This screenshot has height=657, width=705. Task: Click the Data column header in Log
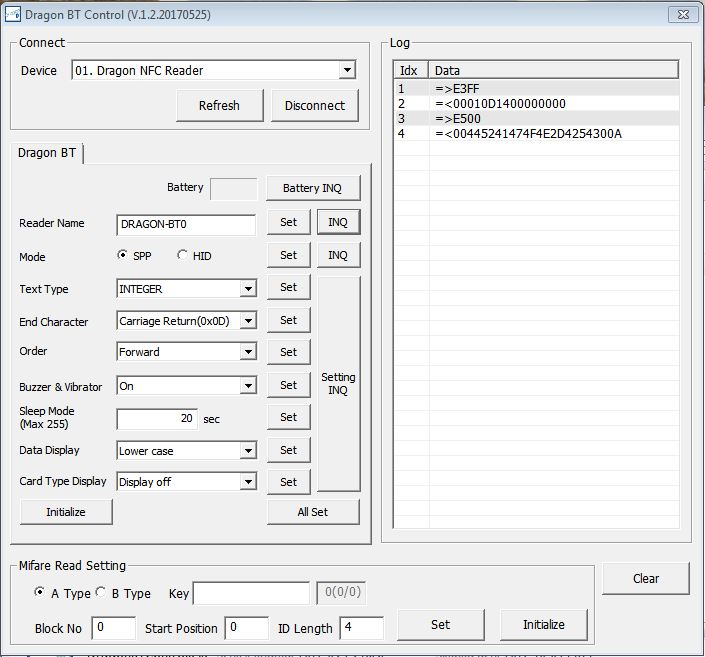[553, 71]
